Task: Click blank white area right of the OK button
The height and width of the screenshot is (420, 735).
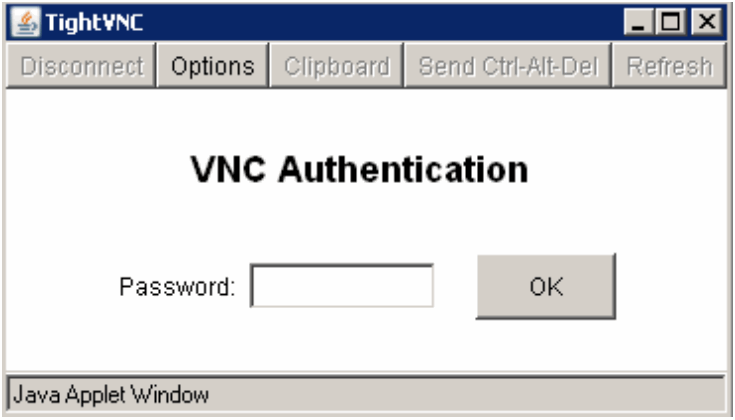Action: coord(670,287)
